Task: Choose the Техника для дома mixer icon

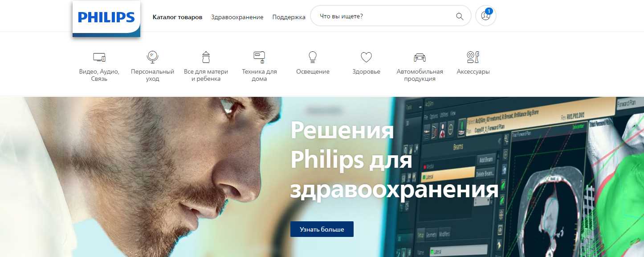Action: pyautogui.click(x=259, y=57)
